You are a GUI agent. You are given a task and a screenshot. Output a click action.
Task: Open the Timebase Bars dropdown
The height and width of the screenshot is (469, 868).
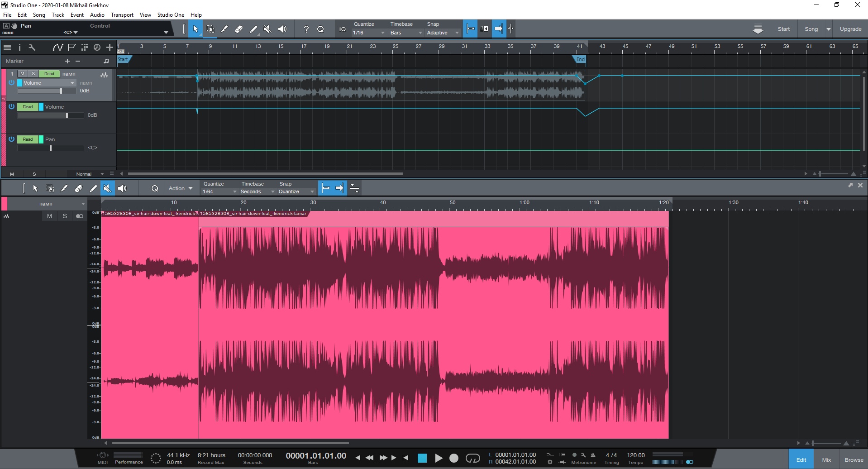point(406,33)
